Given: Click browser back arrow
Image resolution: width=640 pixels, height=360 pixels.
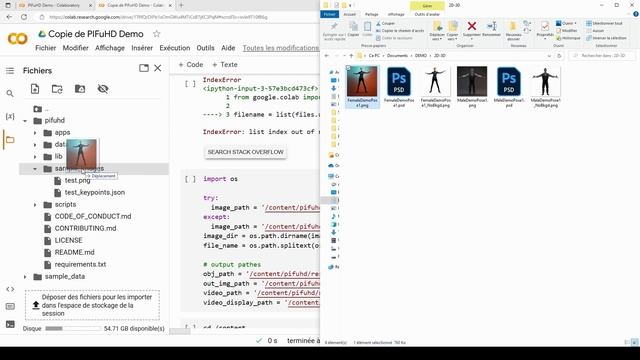Looking at the screenshot, I should (9, 17).
